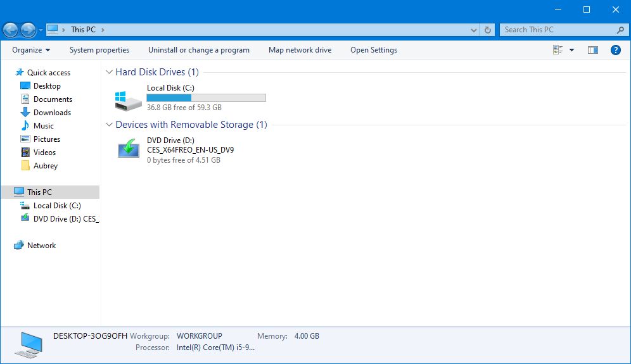
Task: Click the search magnifier icon
Action: (x=620, y=30)
